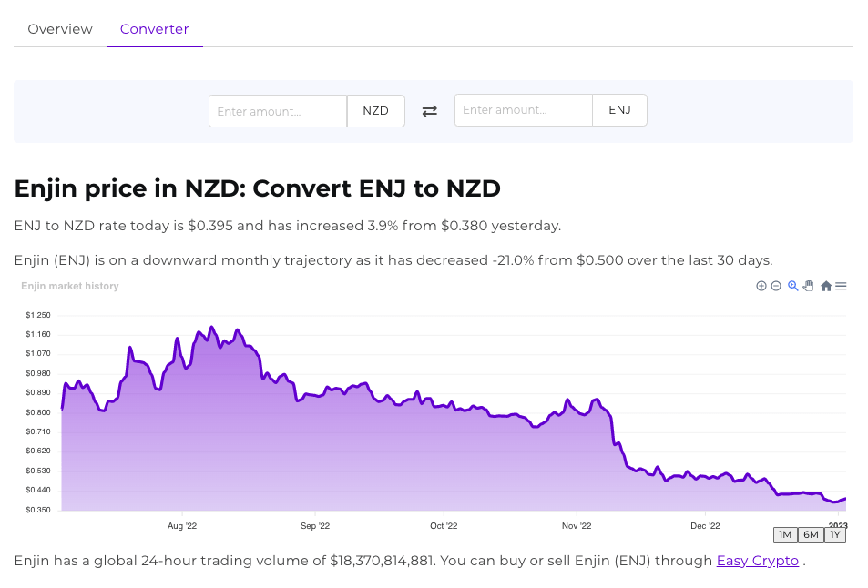The width and height of the screenshot is (868, 588).
Task: Click the chart zoom out minus icon
Action: [x=776, y=286]
